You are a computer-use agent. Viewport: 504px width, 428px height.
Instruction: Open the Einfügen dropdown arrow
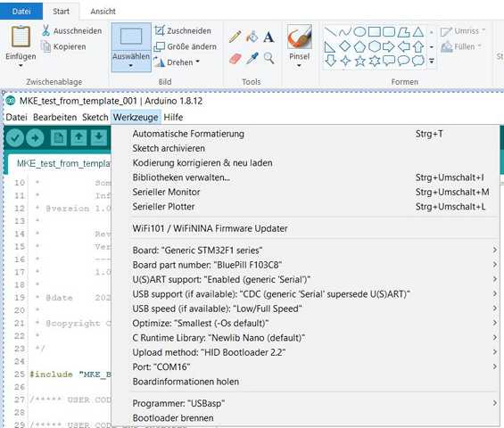tap(21, 66)
